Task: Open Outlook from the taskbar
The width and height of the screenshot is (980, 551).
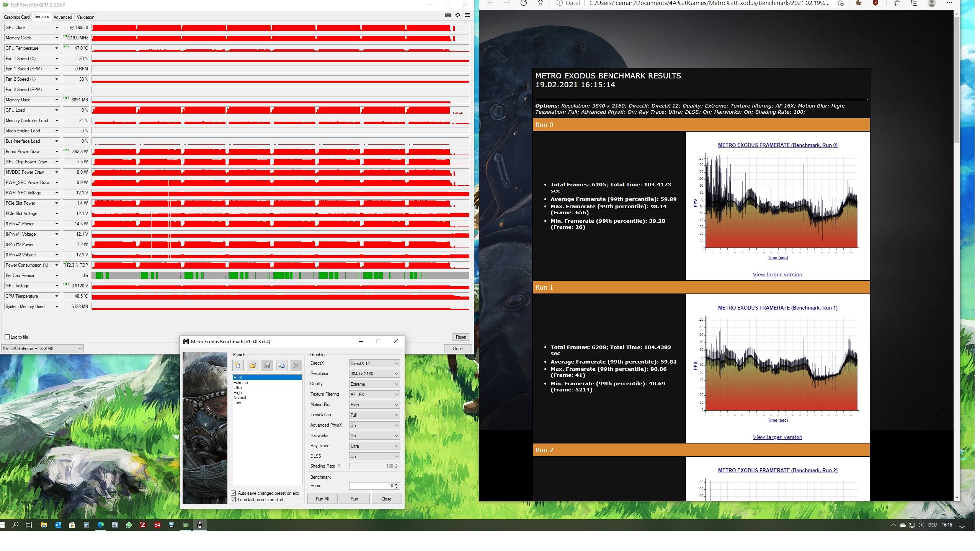Action: tap(58, 525)
